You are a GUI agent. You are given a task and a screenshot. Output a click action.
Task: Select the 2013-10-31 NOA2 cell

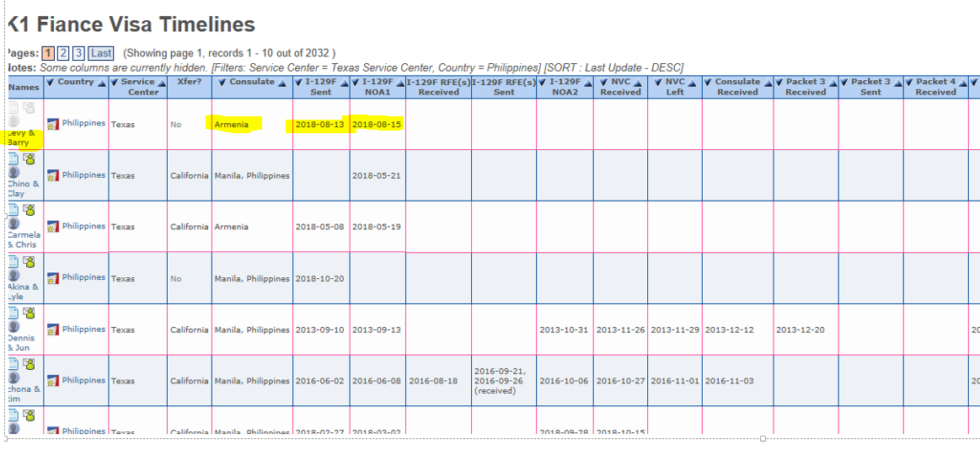pyautogui.click(x=564, y=329)
